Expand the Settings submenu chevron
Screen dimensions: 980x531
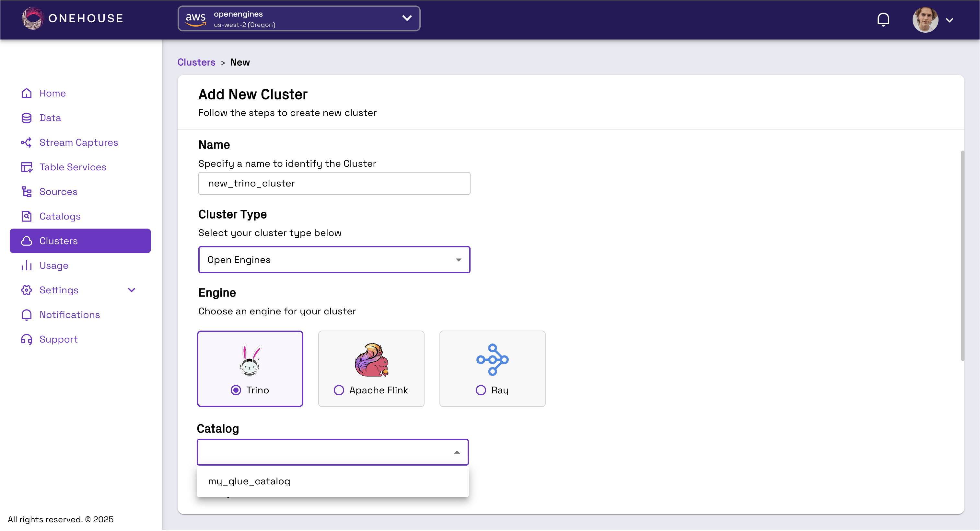click(132, 290)
